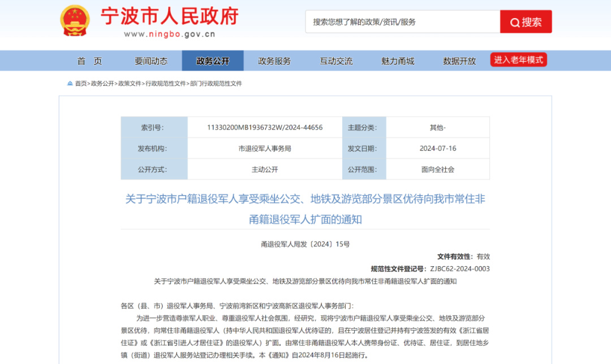Click the www.ningbo.gov.cn site address
The width and height of the screenshot is (611, 364).
click(x=169, y=34)
